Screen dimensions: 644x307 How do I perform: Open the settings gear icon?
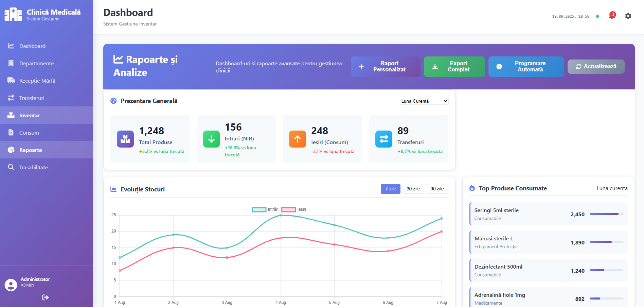pyautogui.click(x=628, y=16)
